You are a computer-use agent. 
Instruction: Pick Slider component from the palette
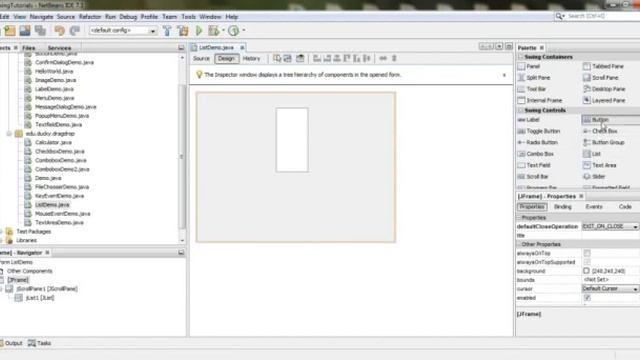click(594, 177)
